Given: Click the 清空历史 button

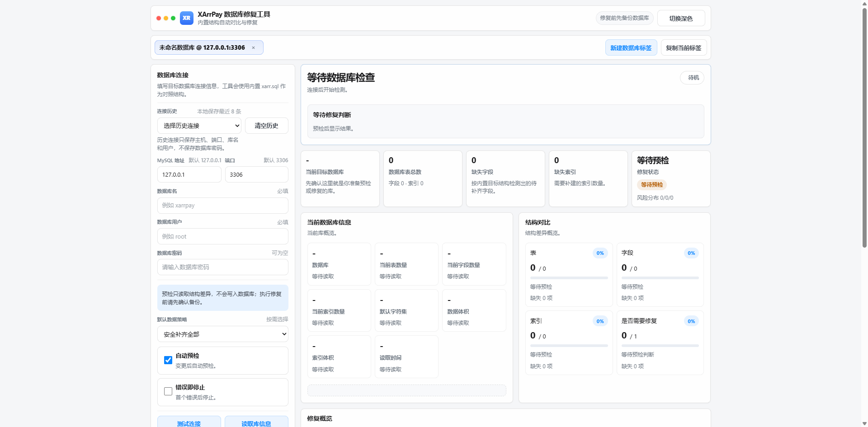Looking at the screenshot, I should click(x=266, y=125).
